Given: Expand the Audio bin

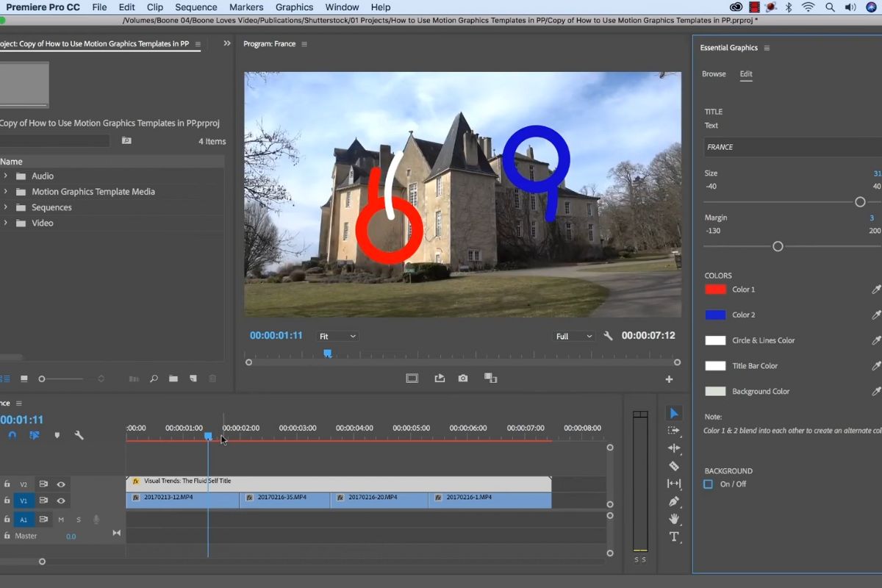Looking at the screenshot, I should [x=6, y=176].
